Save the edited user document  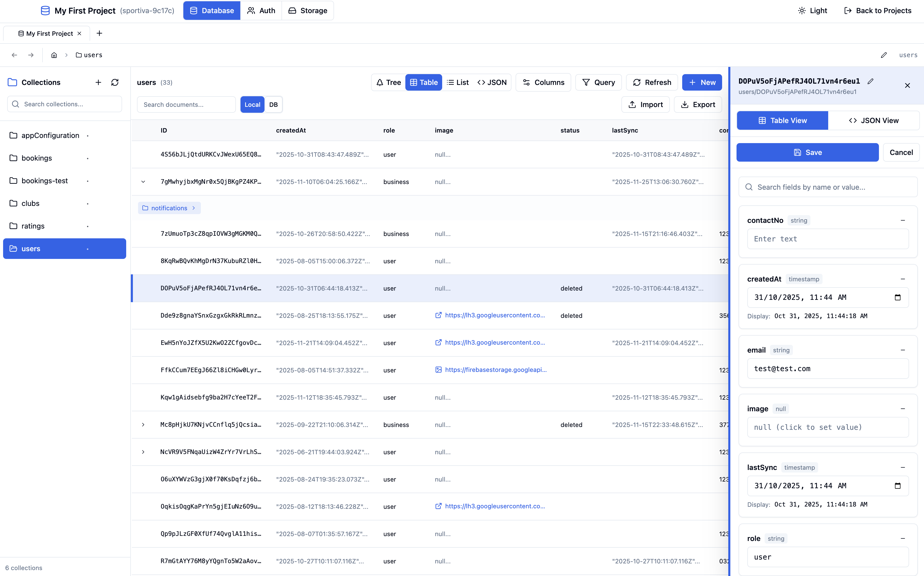tap(807, 152)
